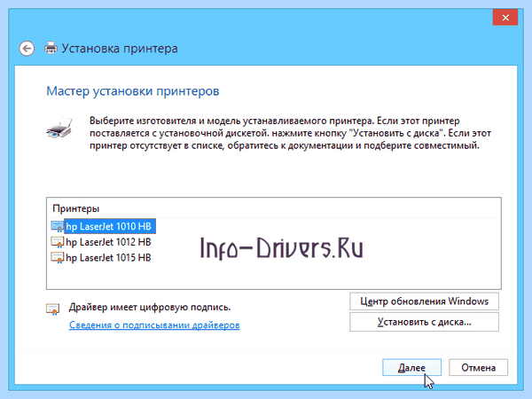Open Сведения о подписывании драйверов link
The height and width of the screenshot is (399, 532).
pos(154,325)
